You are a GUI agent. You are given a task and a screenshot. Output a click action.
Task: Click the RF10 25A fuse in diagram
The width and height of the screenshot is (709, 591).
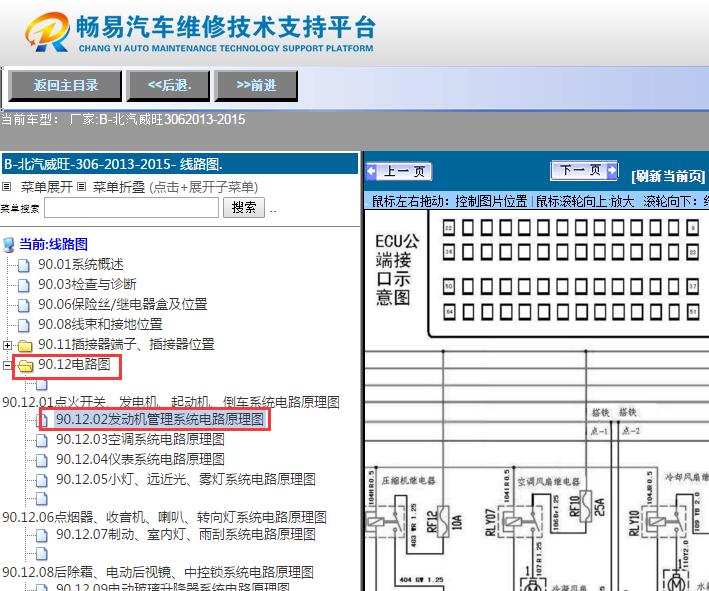pos(586,506)
